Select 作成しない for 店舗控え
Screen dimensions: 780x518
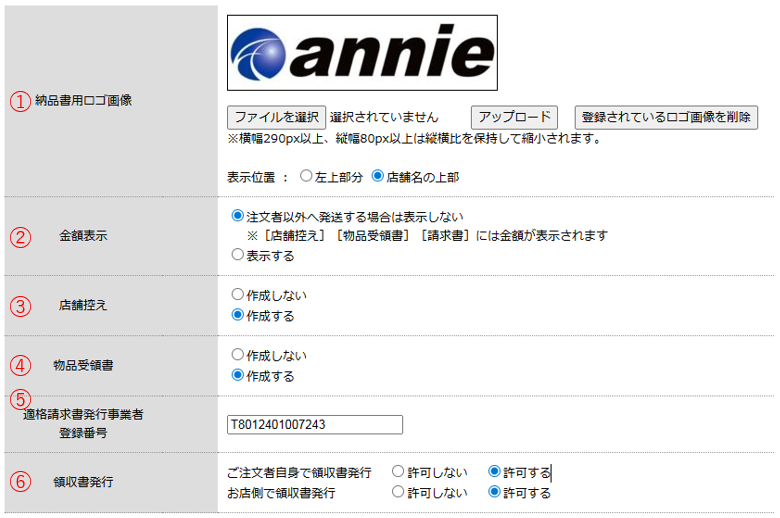tap(237, 295)
